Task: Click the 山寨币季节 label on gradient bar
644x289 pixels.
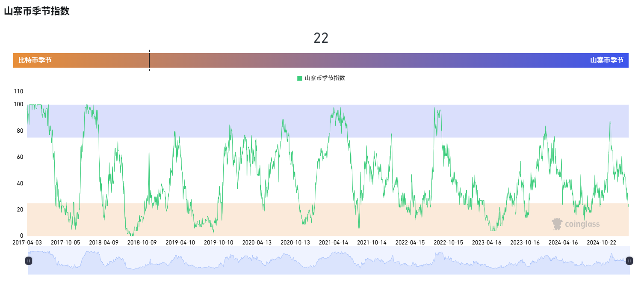Action: 607,60
